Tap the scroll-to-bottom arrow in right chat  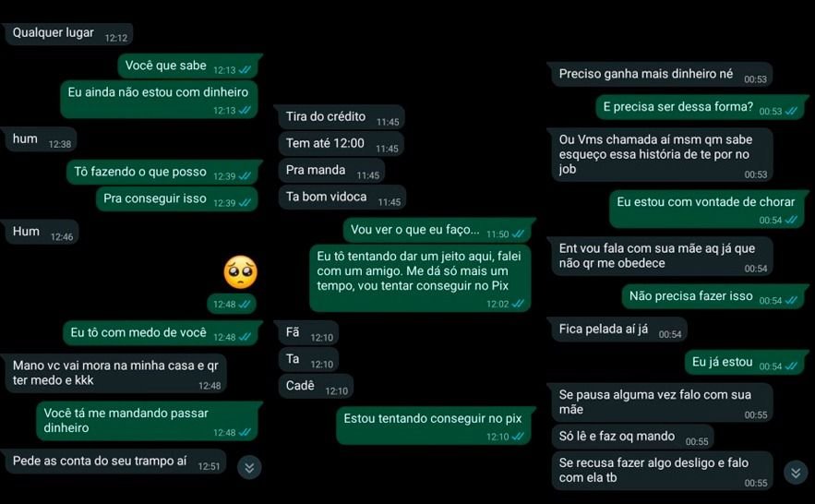point(796,473)
